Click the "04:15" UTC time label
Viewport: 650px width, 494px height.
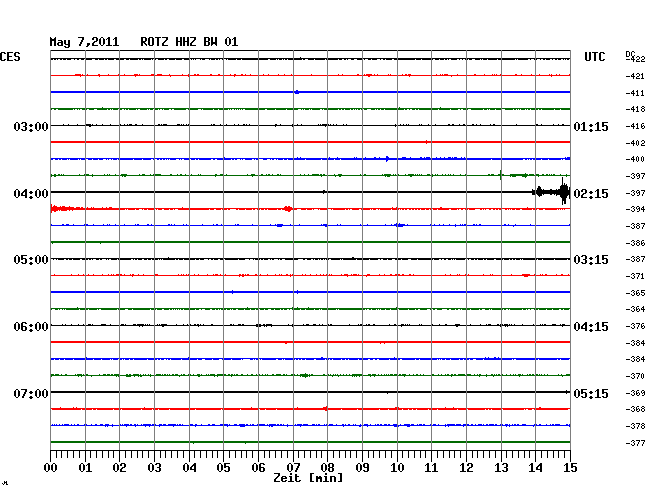tap(591, 327)
